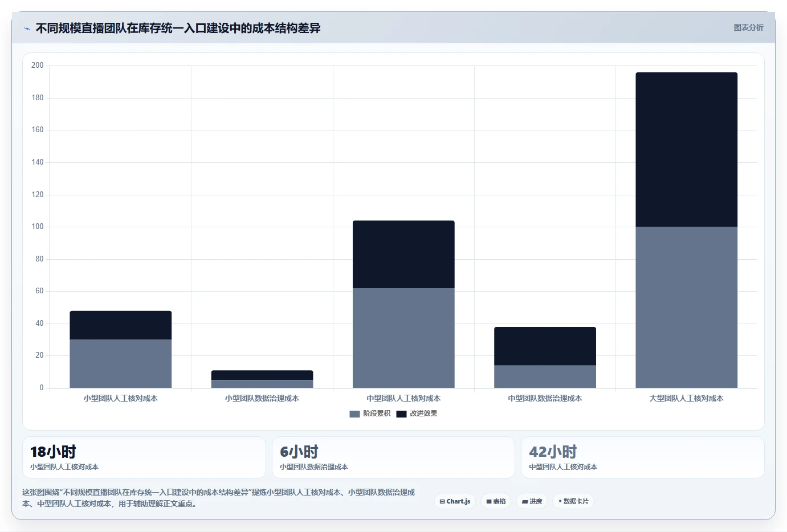Click 小型团队人工核对成本 caption under 18小时
Viewport: 787px width, 532px height.
pos(64,466)
